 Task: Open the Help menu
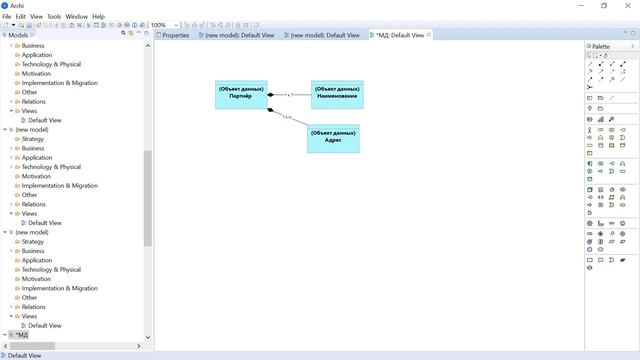[x=98, y=16]
